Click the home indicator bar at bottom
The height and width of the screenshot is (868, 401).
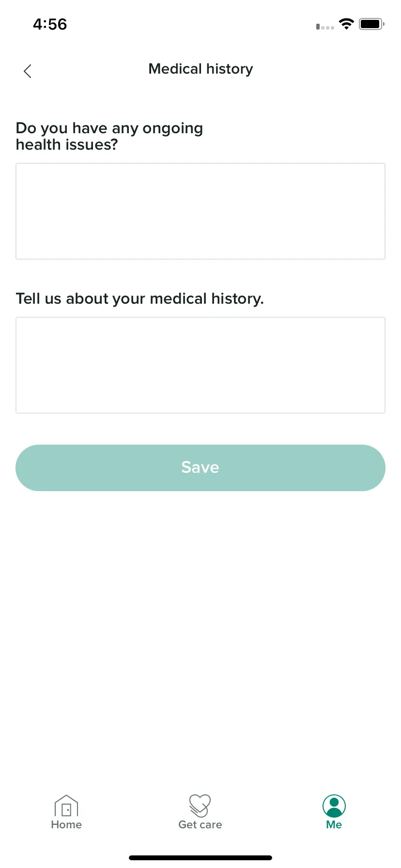tap(200, 858)
